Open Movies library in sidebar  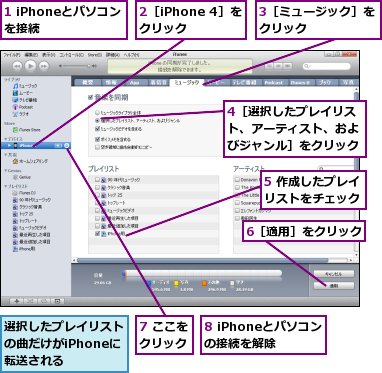point(23,93)
